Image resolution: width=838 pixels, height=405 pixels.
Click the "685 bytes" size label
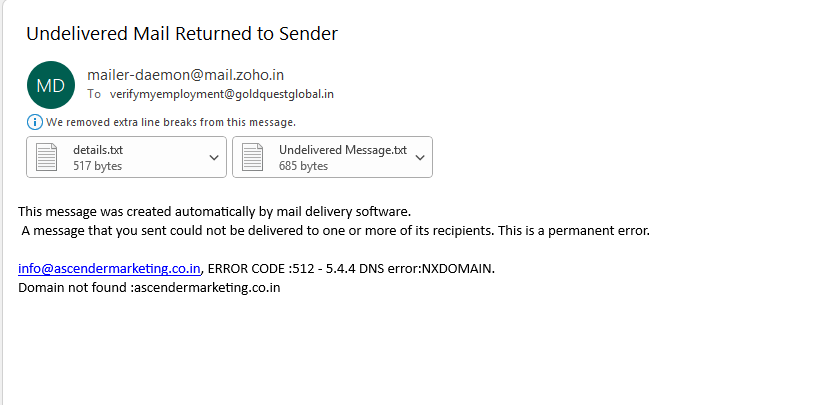click(303, 166)
